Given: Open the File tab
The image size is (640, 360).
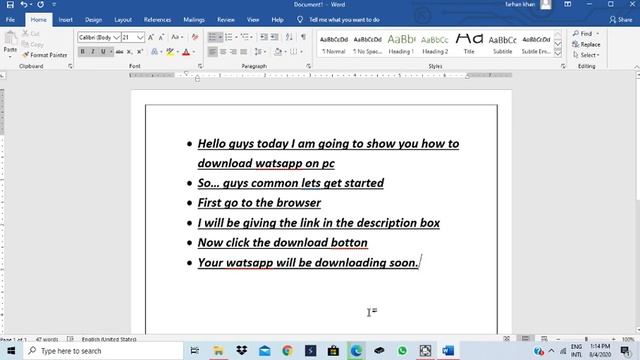Looking at the screenshot, I should (10, 20).
